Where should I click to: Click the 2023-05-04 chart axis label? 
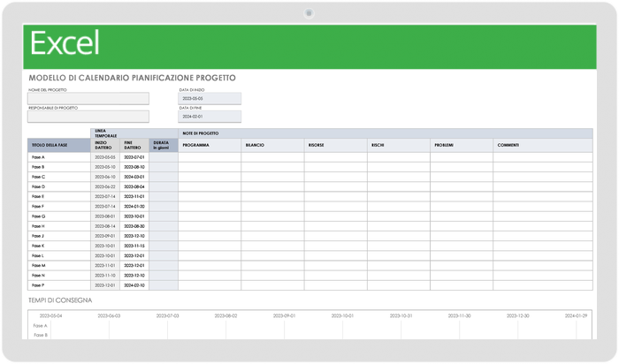point(51,316)
